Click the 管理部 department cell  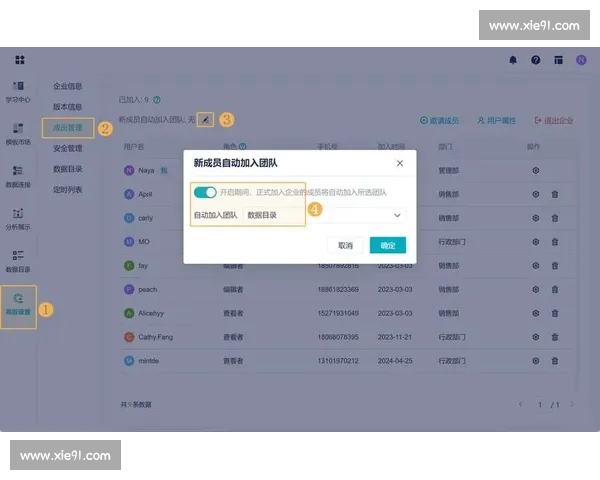[448, 171]
